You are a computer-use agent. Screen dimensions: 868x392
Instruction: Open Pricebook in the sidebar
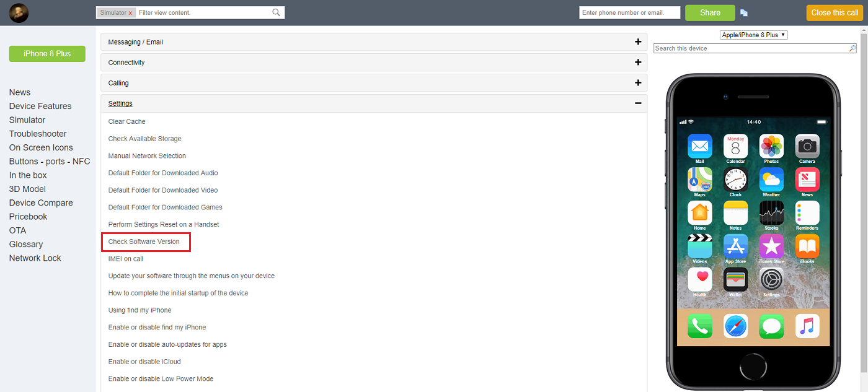29,217
